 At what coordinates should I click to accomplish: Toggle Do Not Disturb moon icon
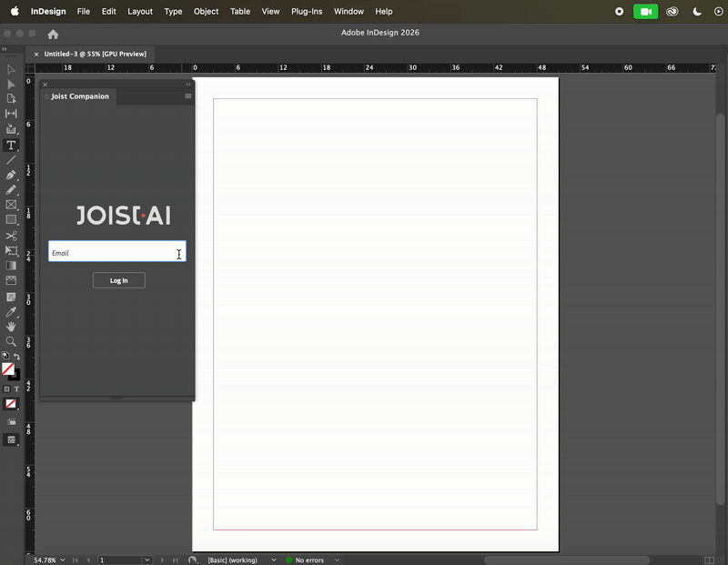pos(697,12)
